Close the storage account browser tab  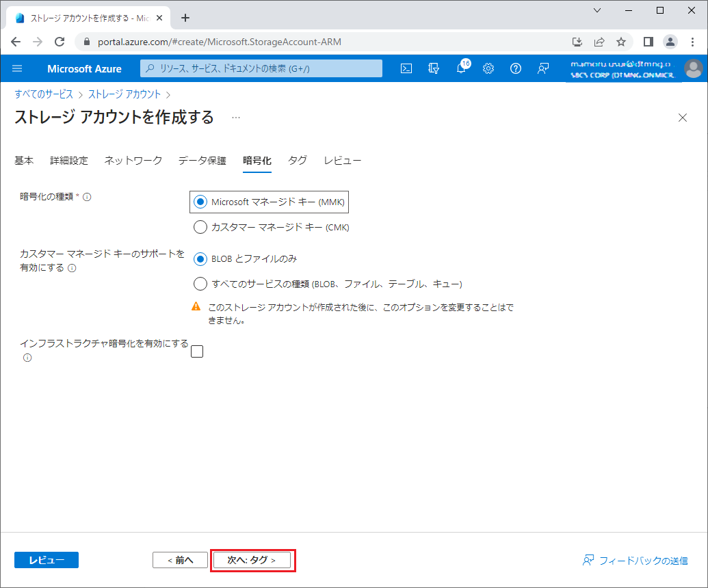click(x=159, y=18)
